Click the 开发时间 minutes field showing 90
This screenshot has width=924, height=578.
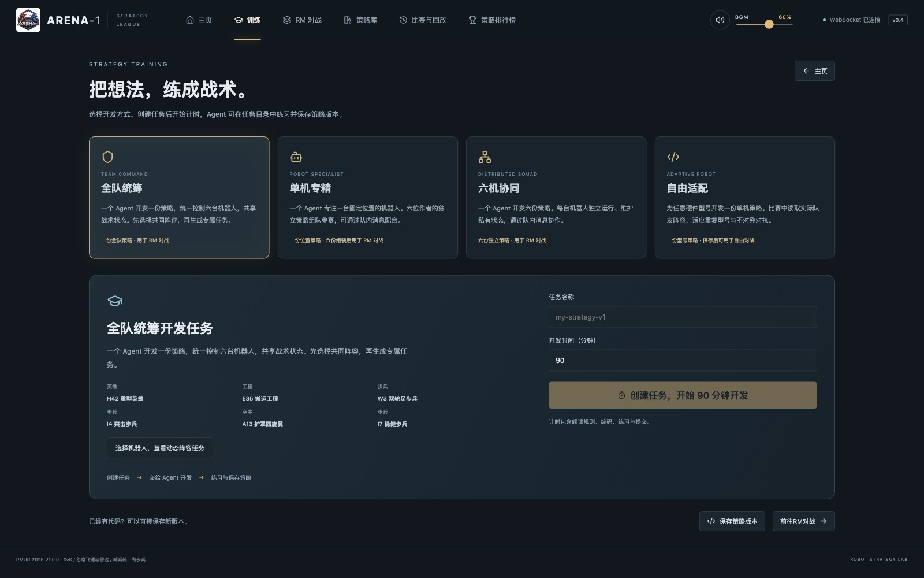coord(683,360)
